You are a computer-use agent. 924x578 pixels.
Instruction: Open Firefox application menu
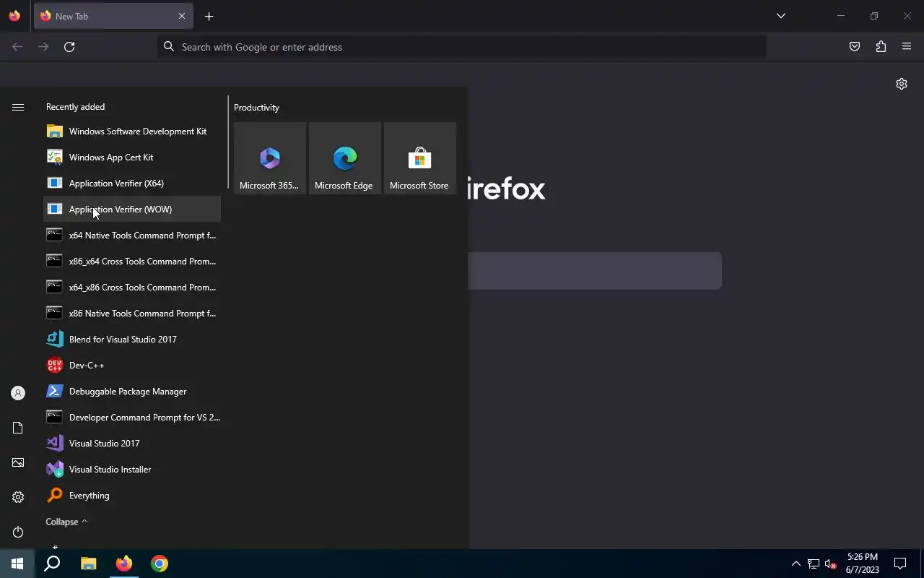pyautogui.click(x=907, y=47)
